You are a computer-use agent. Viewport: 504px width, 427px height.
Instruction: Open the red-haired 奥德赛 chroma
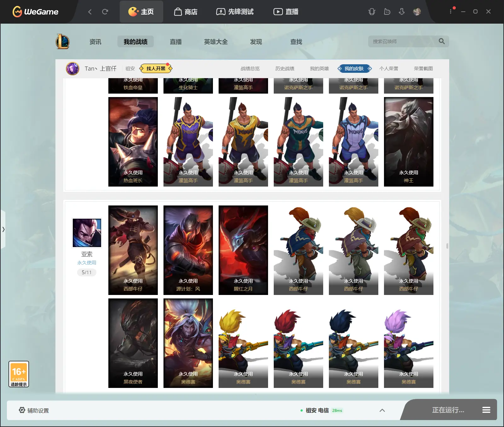point(298,343)
